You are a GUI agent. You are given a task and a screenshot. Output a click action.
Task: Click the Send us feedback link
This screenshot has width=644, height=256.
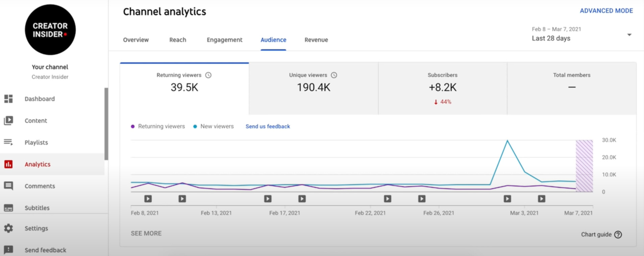tap(268, 126)
